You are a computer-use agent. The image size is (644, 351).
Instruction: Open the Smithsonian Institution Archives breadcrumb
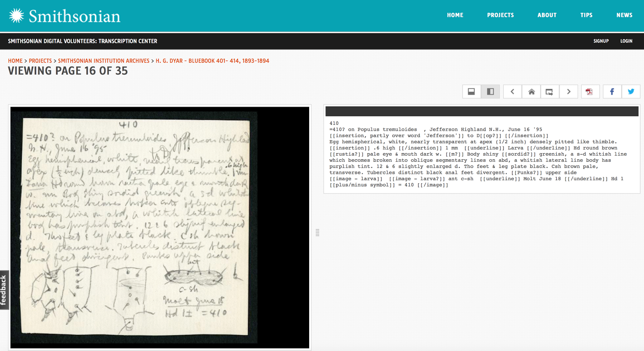click(x=103, y=61)
